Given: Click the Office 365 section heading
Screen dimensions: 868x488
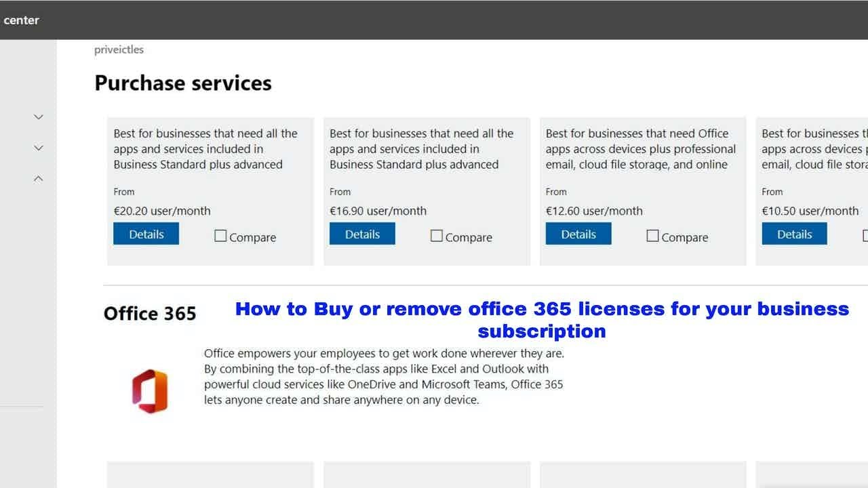Looking at the screenshot, I should [150, 314].
